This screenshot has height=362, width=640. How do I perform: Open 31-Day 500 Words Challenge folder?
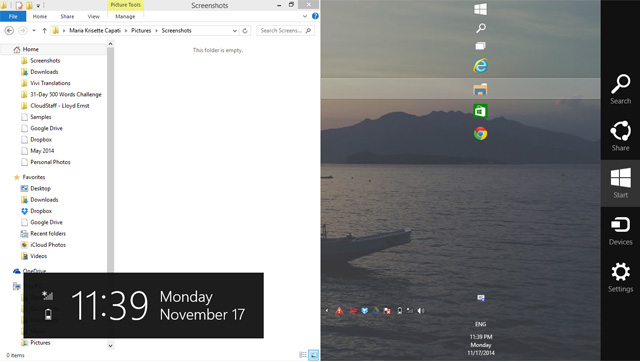(66, 95)
